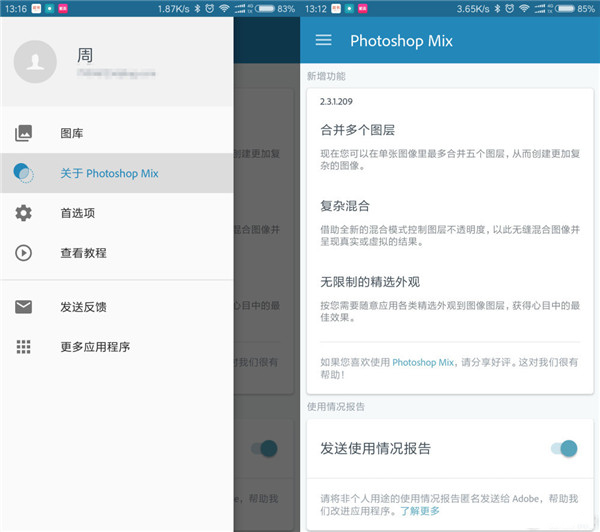600x532 pixels.
Task: Toggle the partially hidden switch behind drawer
Action: tap(263, 448)
